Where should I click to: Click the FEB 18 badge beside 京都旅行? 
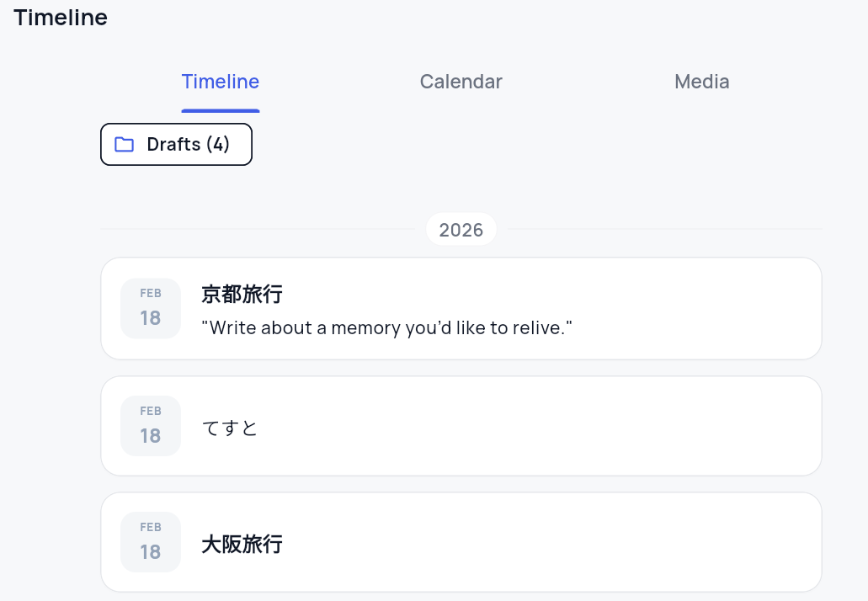point(151,308)
